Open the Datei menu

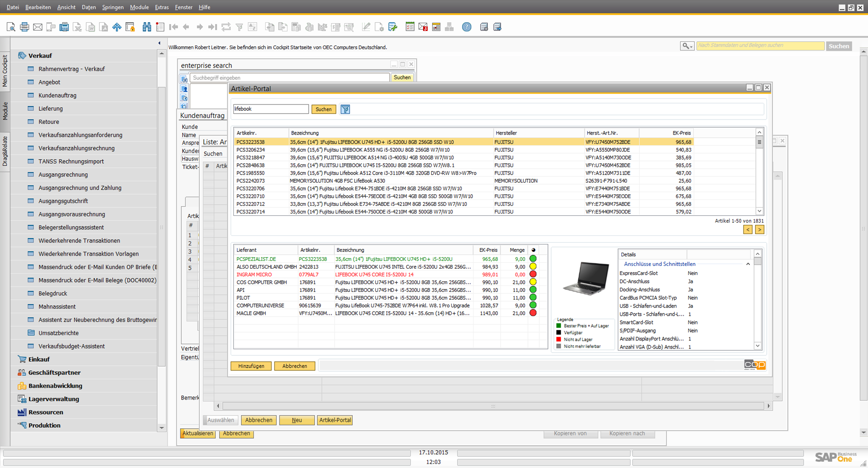pyautogui.click(x=13, y=7)
